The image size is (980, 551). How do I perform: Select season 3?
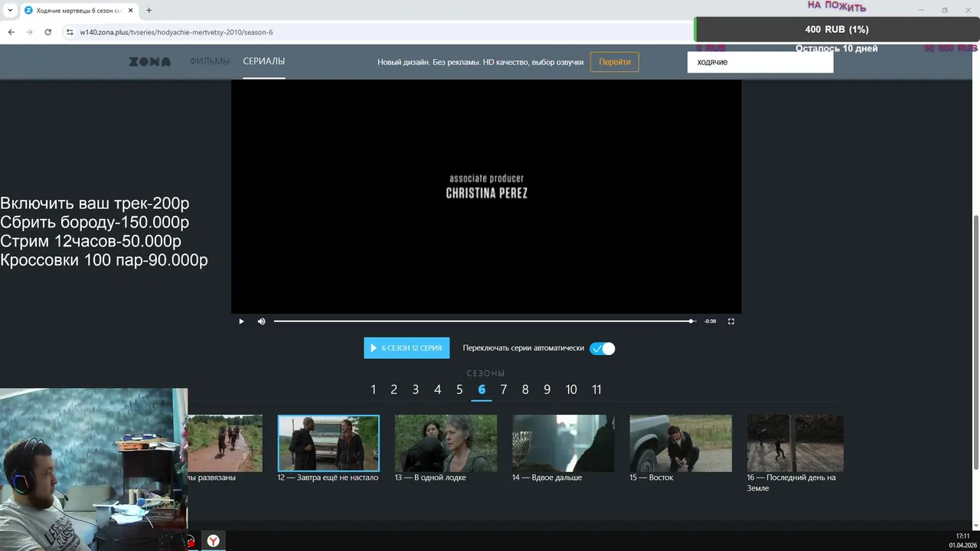click(416, 390)
